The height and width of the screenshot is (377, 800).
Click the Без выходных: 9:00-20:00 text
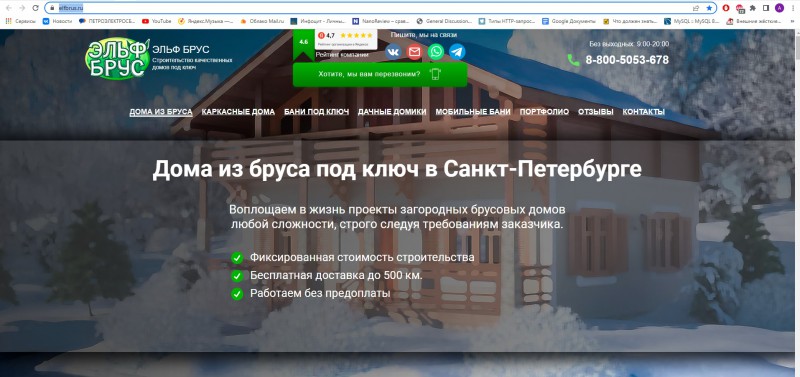pos(629,44)
